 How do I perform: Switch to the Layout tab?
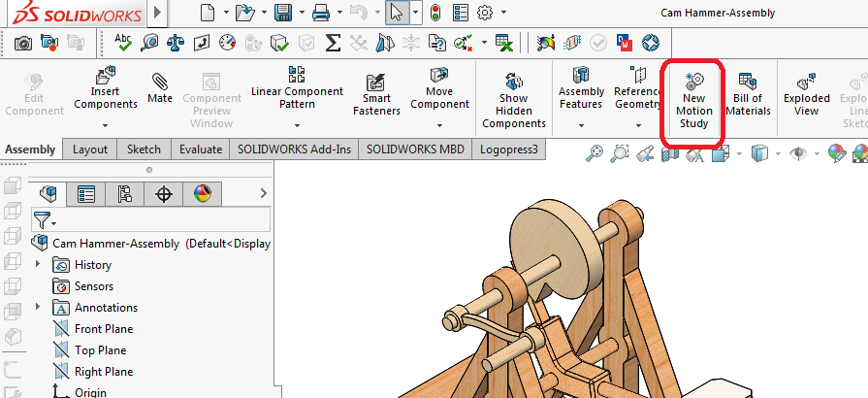(89, 149)
